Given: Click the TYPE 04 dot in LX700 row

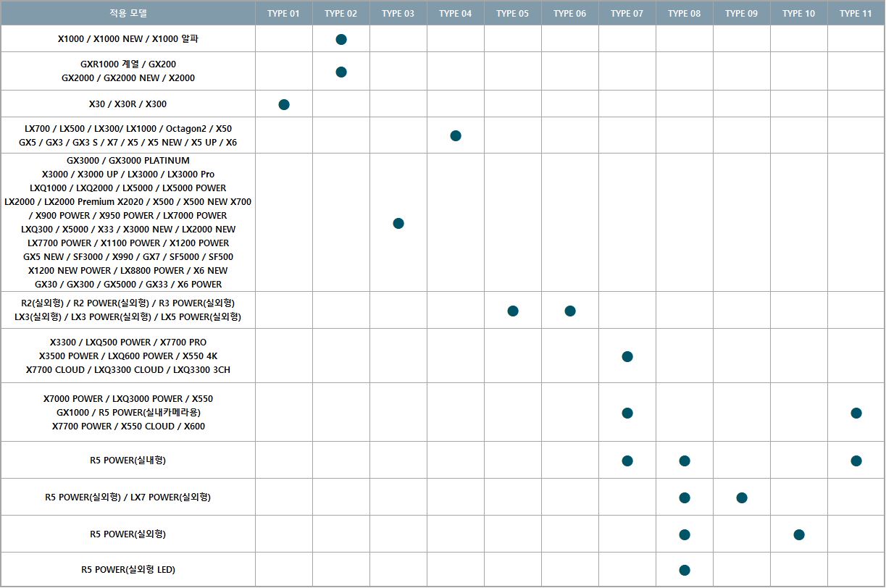Looking at the screenshot, I should 456,135.
